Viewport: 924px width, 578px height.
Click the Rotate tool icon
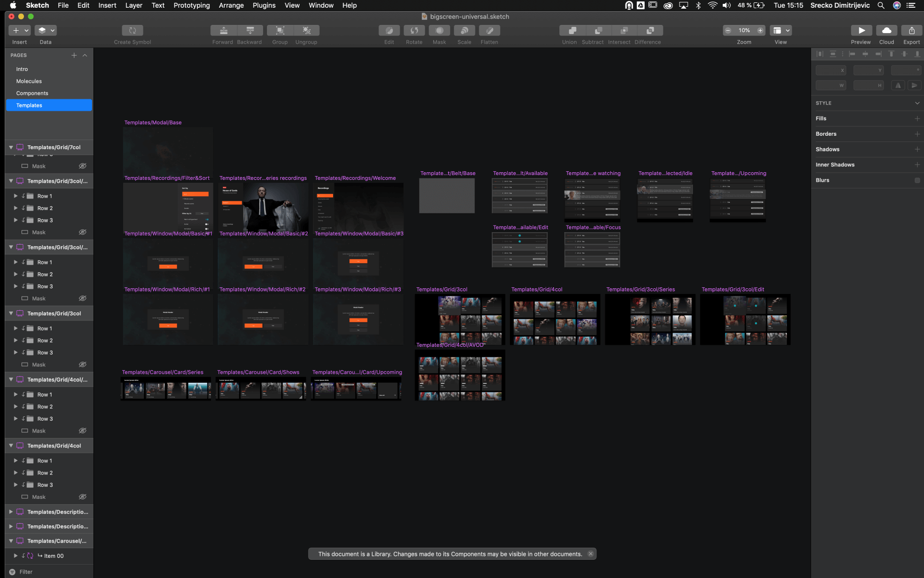(414, 30)
